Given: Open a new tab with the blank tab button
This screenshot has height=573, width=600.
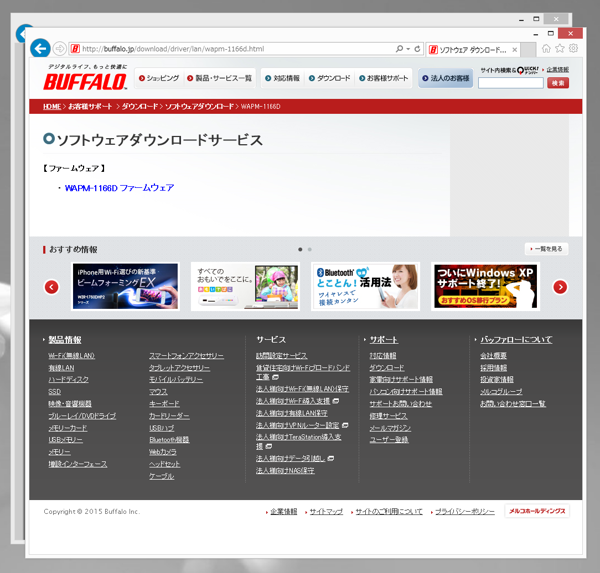Looking at the screenshot, I should [x=528, y=50].
